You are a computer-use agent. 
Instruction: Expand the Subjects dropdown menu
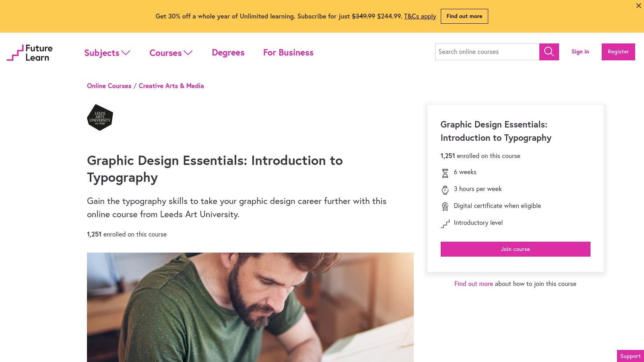coord(107,53)
